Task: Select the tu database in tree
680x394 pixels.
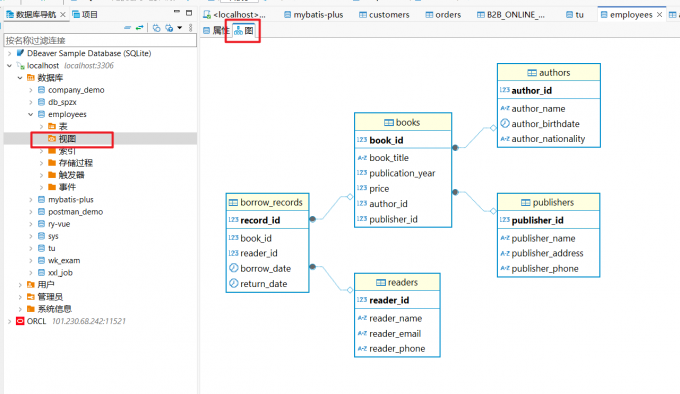Action: coord(51,248)
